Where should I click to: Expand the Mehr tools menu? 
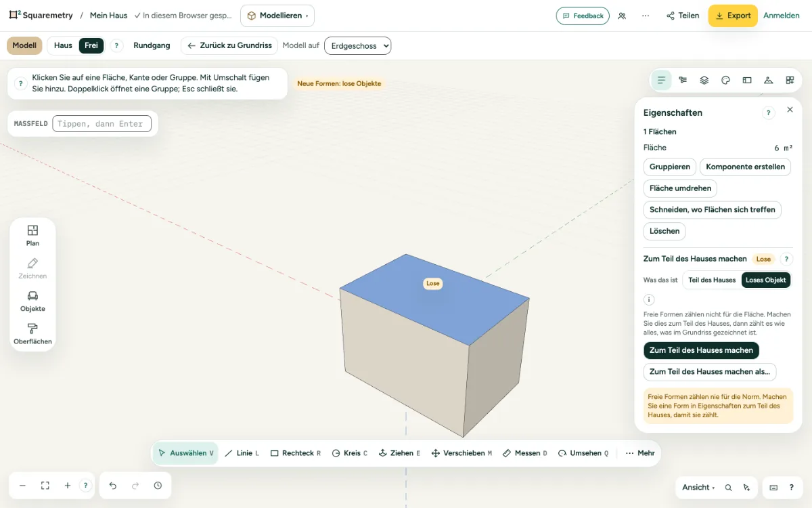click(x=639, y=453)
